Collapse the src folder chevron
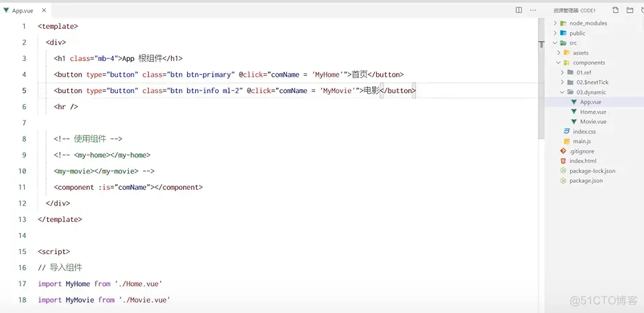Screen dimensions: 644x313 click(x=556, y=42)
